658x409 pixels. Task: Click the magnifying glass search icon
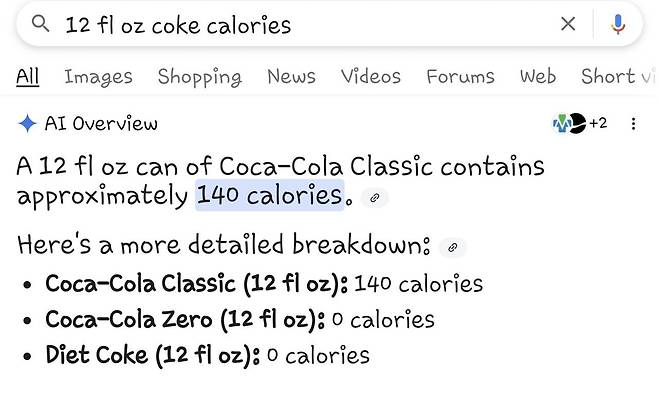[41, 24]
